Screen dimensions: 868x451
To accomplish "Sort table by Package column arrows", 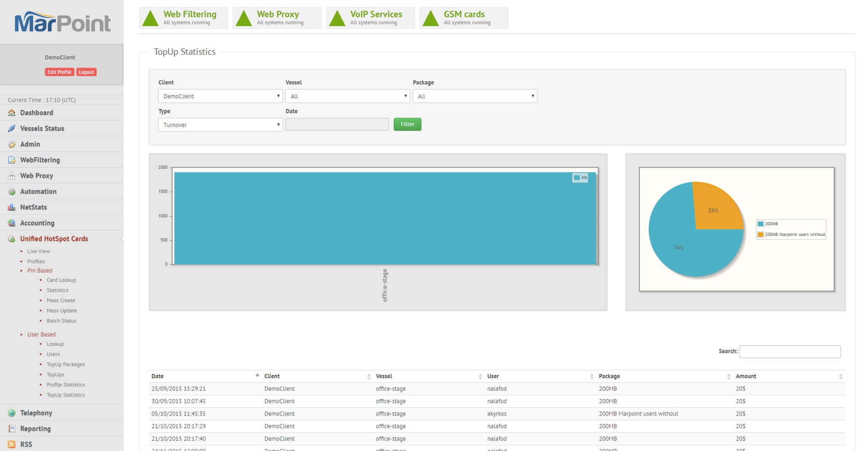I will (x=728, y=377).
